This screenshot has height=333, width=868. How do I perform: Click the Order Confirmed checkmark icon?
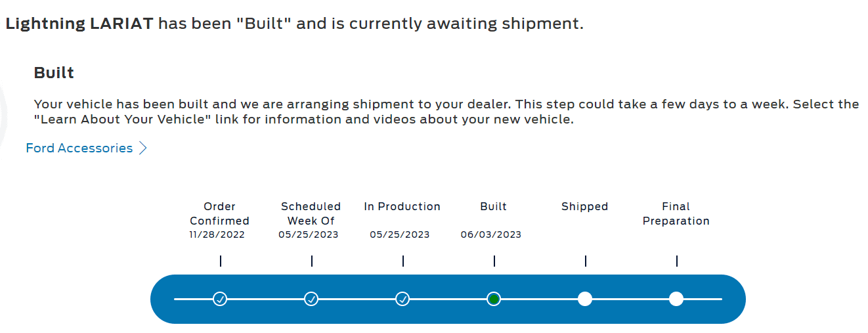221,300
